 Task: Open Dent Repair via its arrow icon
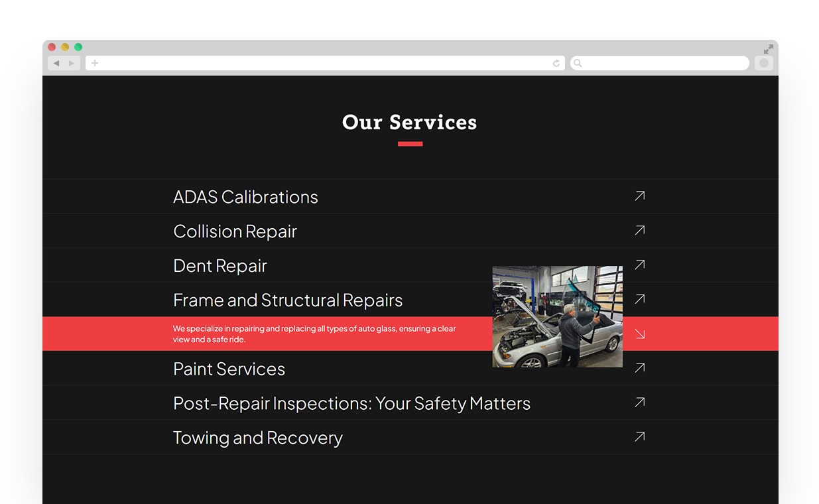(x=639, y=265)
